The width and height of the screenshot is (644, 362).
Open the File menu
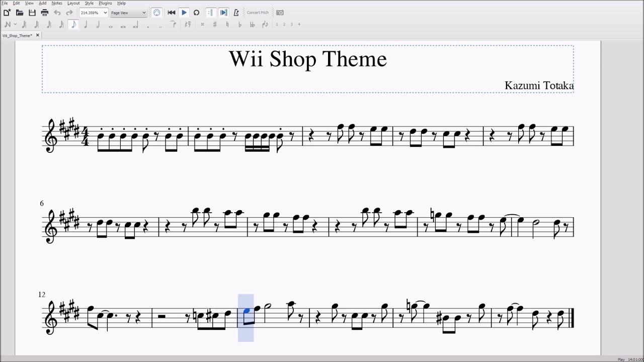(5, 3)
